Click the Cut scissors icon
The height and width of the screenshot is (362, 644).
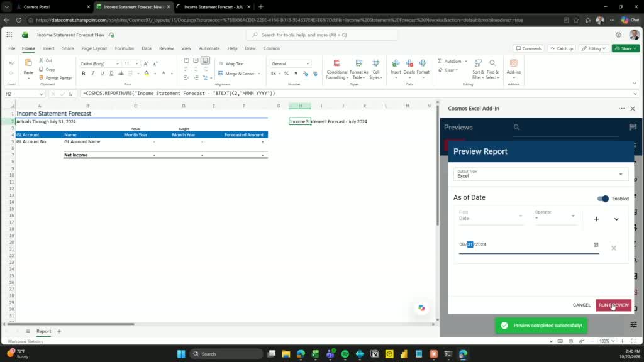point(41,60)
